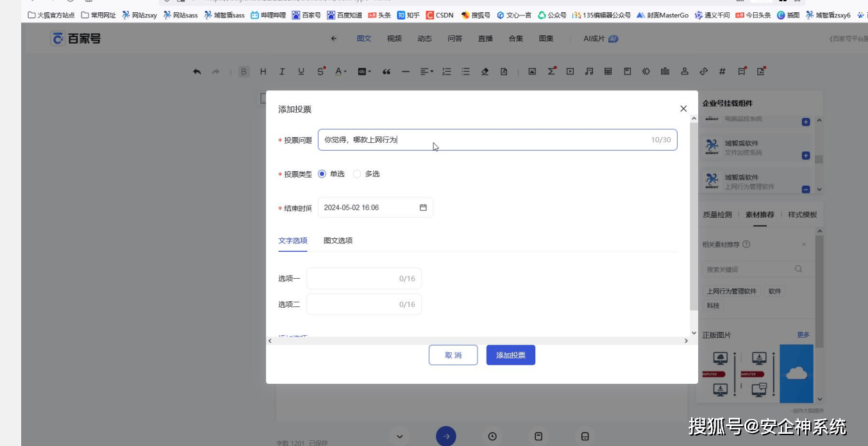Insert unordered bullet list
Viewport: 868px width, 446px height.
point(466,72)
